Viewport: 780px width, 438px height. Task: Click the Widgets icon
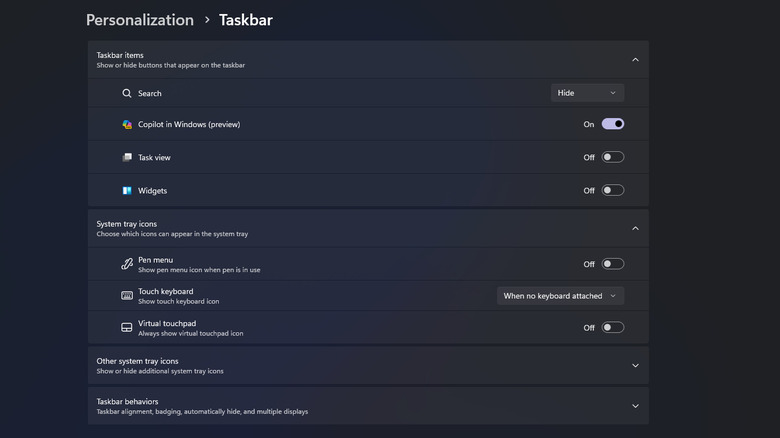pos(127,190)
